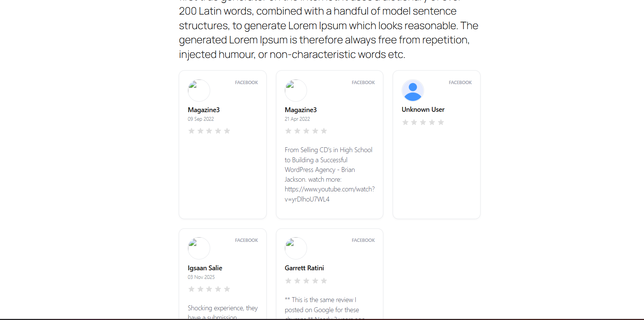This screenshot has height=320, width=644.
Task: Click the FACEBOOK label on Garrett Ratini's card
Action: pos(363,240)
